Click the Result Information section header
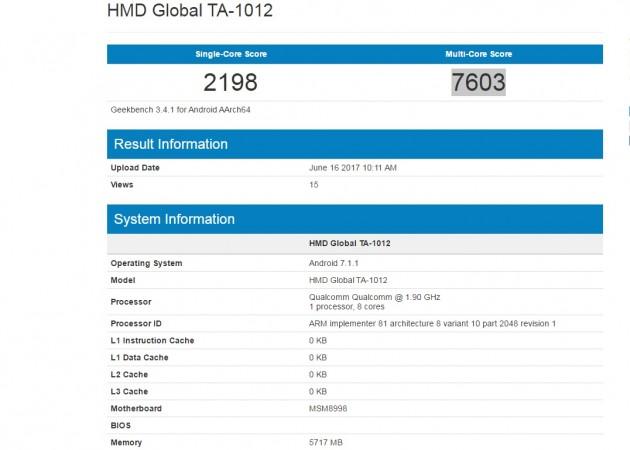The height and width of the screenshot is (450, 630). pyautogui.click(x=355, y=144)
